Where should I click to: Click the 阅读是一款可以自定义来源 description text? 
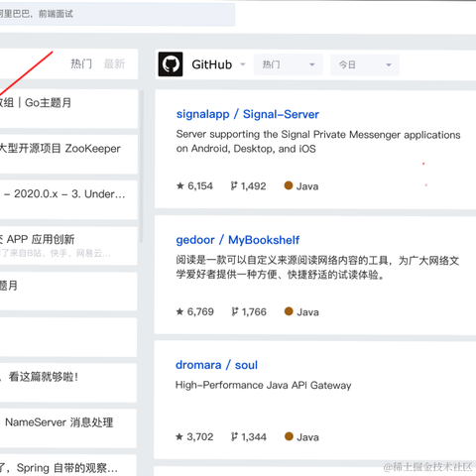[317, 268]
